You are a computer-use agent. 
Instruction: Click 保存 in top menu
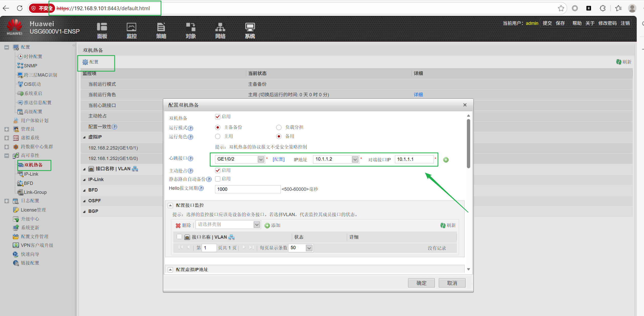[x=560, y=23]
